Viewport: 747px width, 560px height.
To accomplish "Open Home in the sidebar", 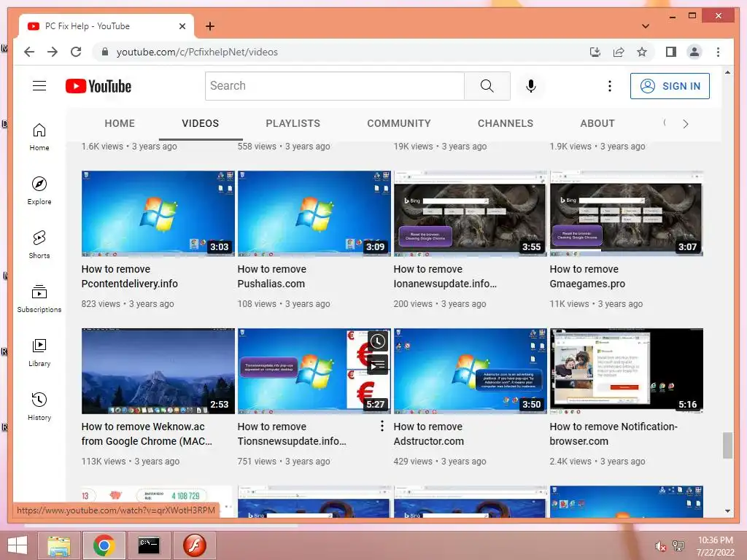I will click(x=39, y=137).
